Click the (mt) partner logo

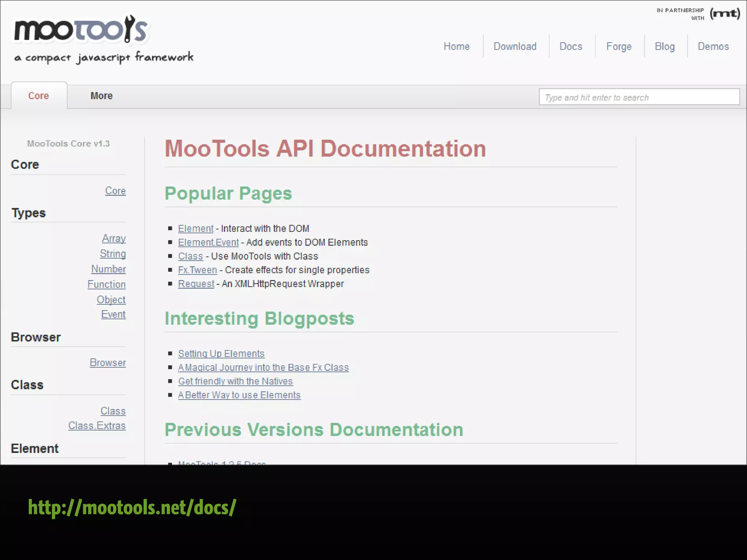point(725,14)
